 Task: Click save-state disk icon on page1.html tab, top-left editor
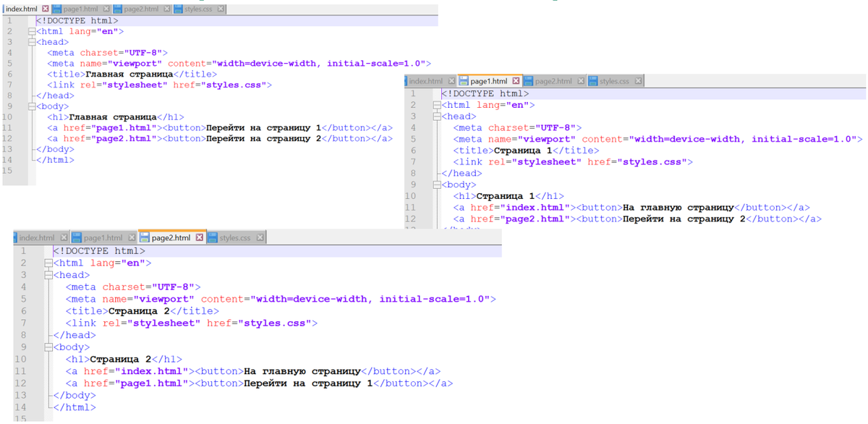coord(57,9)
